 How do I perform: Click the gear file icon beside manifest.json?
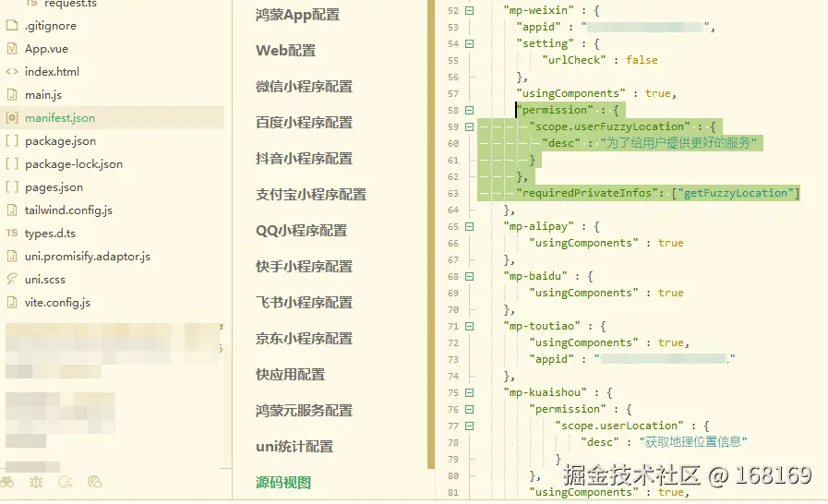point(12,118)
